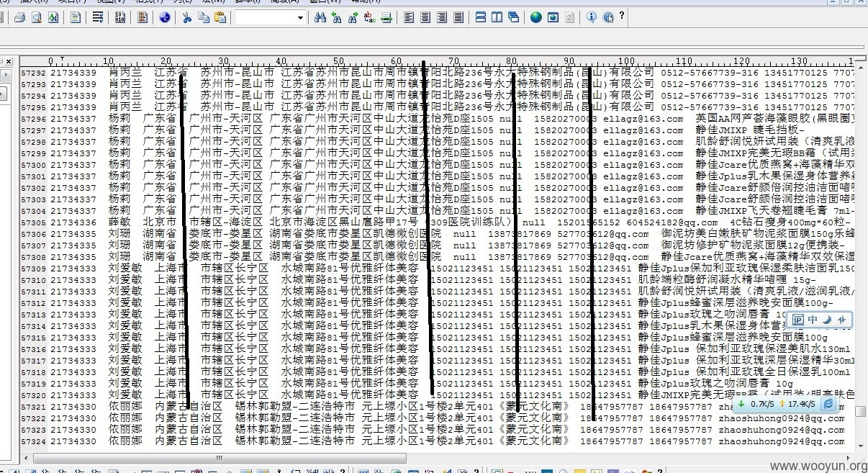This screenshot has width=868, height=473.
Task: Click the horizontal scrollbar thumb
Action: tap(220, 459)
